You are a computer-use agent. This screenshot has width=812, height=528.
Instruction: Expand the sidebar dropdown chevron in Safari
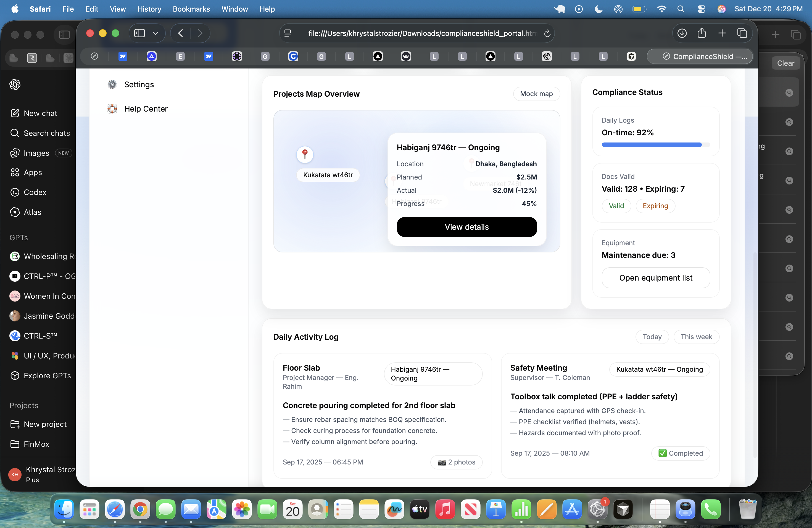(x=155, y=33)
